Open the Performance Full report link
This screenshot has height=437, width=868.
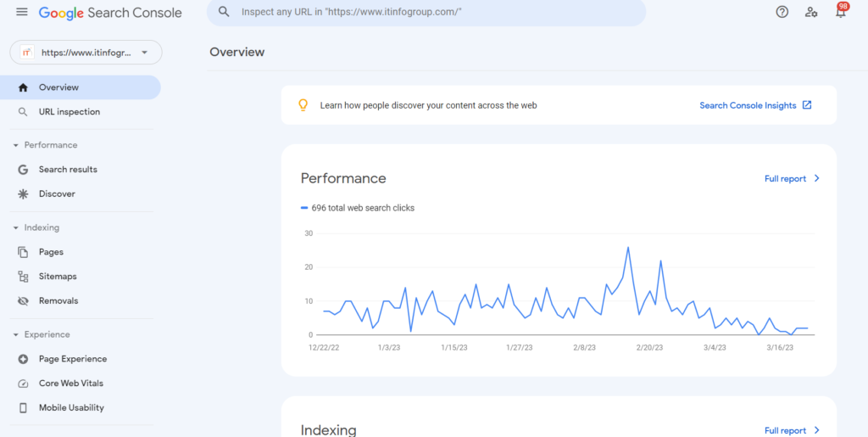785,178
